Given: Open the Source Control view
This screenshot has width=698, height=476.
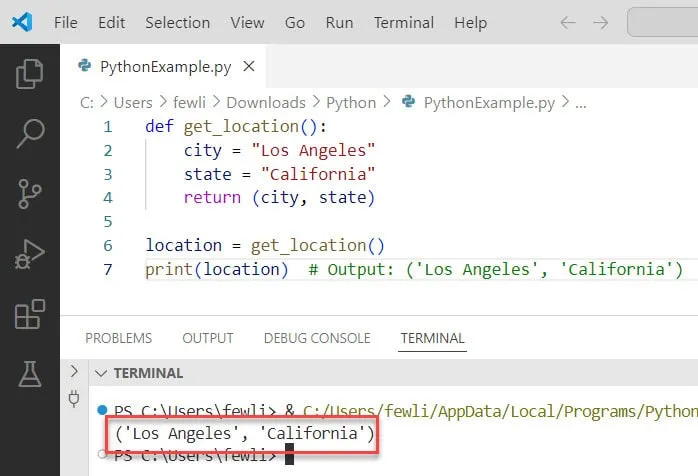Looking at the screenshot, I should 30,193.
